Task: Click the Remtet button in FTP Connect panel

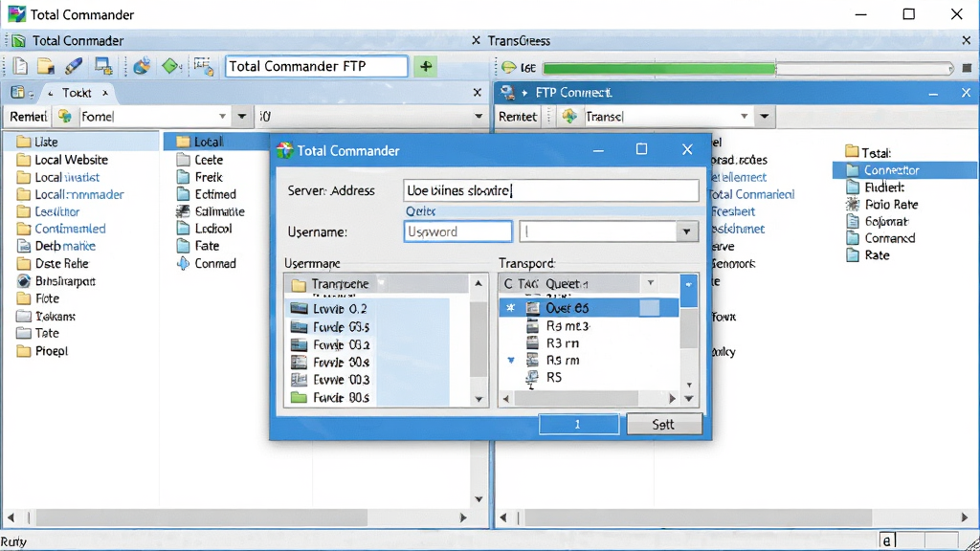Action: [517, 116]
